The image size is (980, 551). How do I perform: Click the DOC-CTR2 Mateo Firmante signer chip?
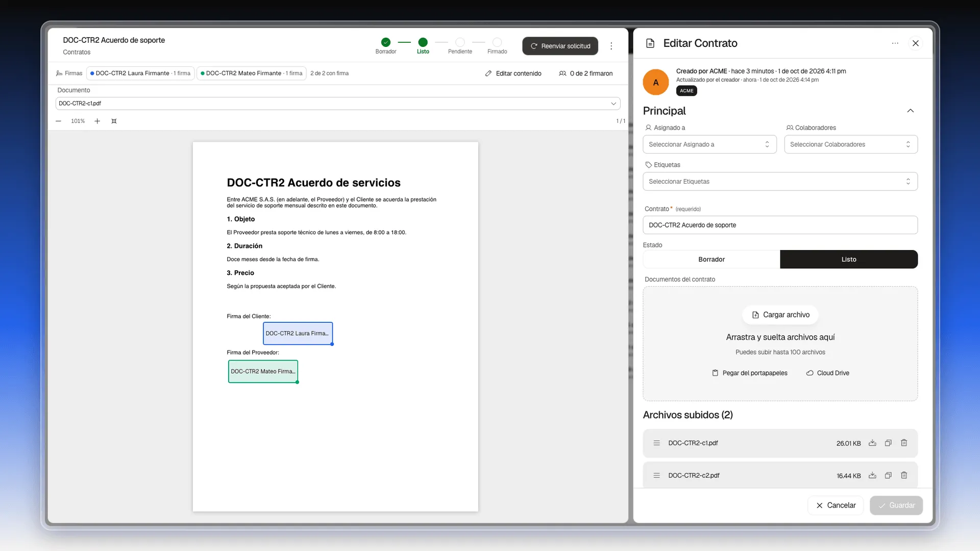[251, 73]
